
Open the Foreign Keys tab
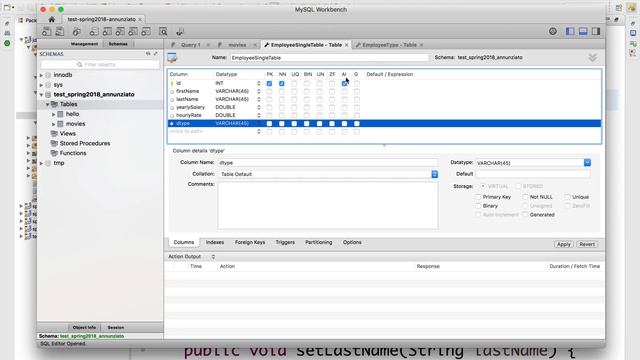tap(250, 242)
